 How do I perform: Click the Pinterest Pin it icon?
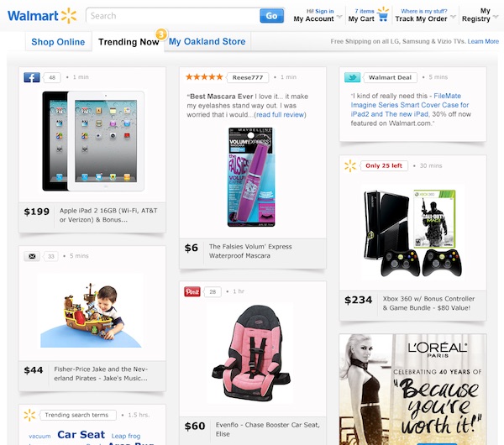(192, 291)
